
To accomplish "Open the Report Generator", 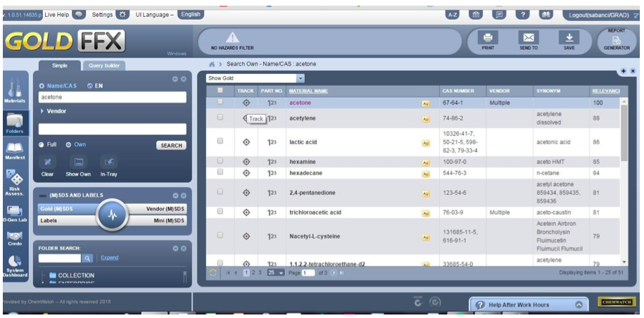I will (617, 40).
